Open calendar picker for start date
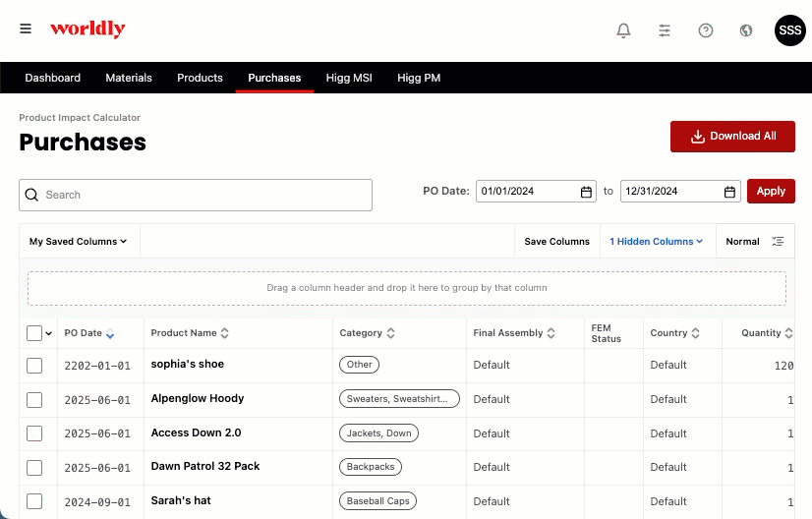 (586, 192)
